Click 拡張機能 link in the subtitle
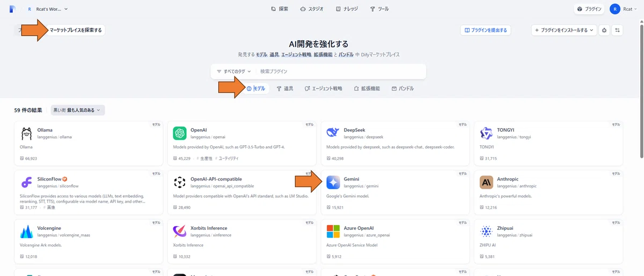This screenshot has height=276, width=644. click(x=323, y=55)
